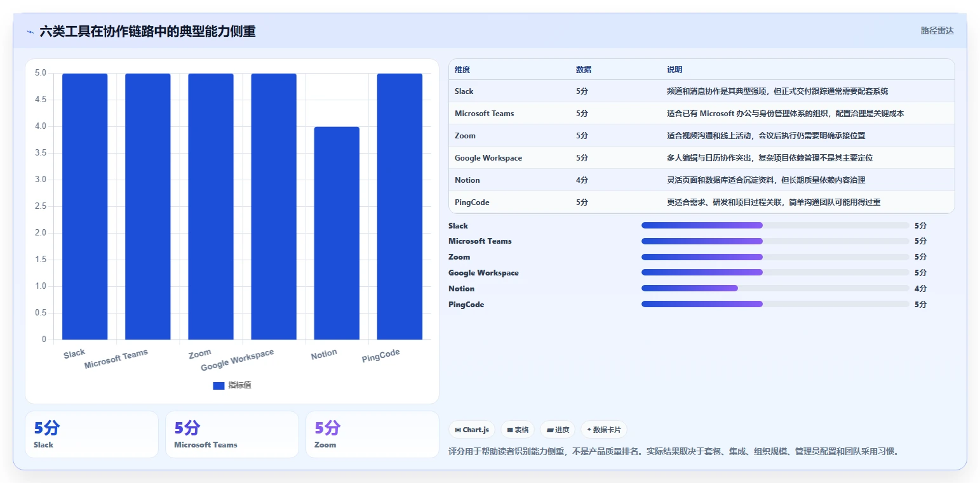Click the 维度 column header

(x=462, y=70)
